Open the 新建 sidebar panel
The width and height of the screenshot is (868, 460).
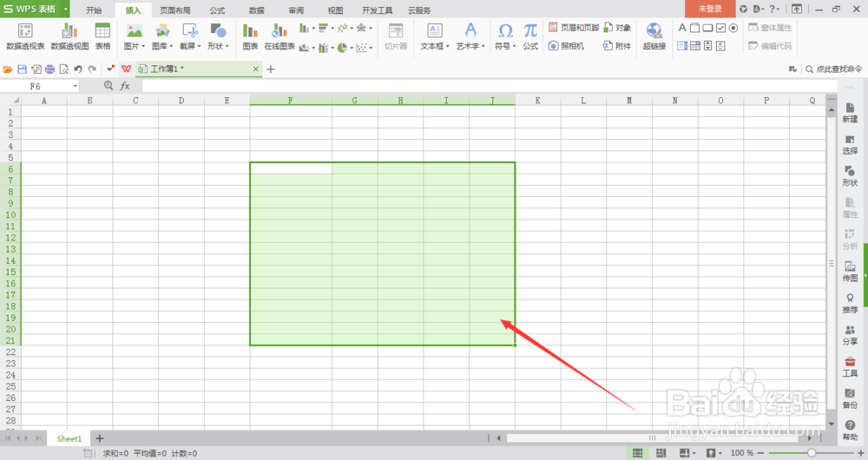click(x=850, y=113)
